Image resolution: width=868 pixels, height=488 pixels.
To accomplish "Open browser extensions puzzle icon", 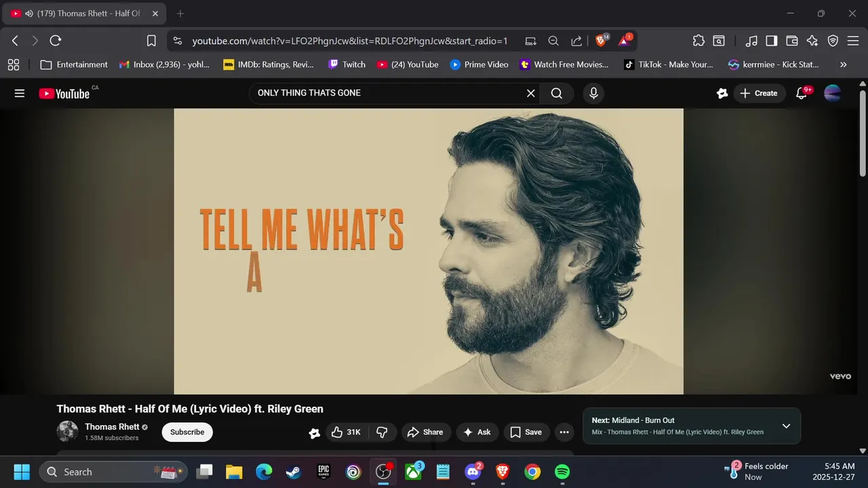I will point(698,41).
